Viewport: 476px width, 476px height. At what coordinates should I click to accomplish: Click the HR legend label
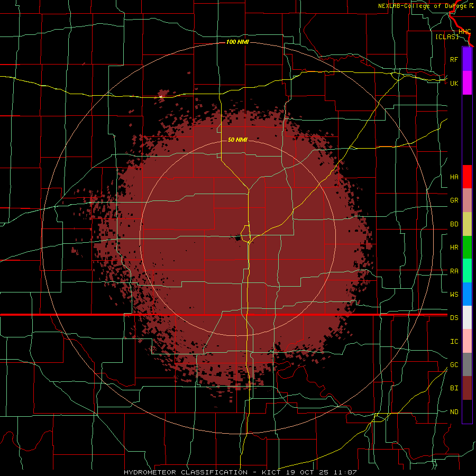click(x=454, y=248)
